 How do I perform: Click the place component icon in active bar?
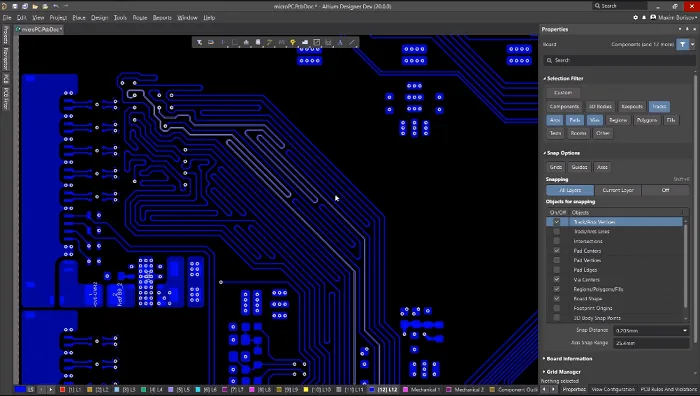(x=258, y=42)
